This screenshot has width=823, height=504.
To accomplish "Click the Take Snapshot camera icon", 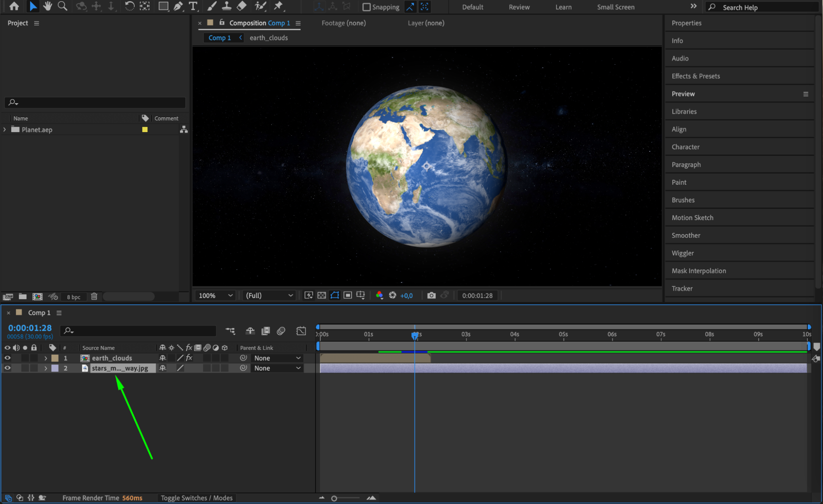I will click(x=431, y=295).
